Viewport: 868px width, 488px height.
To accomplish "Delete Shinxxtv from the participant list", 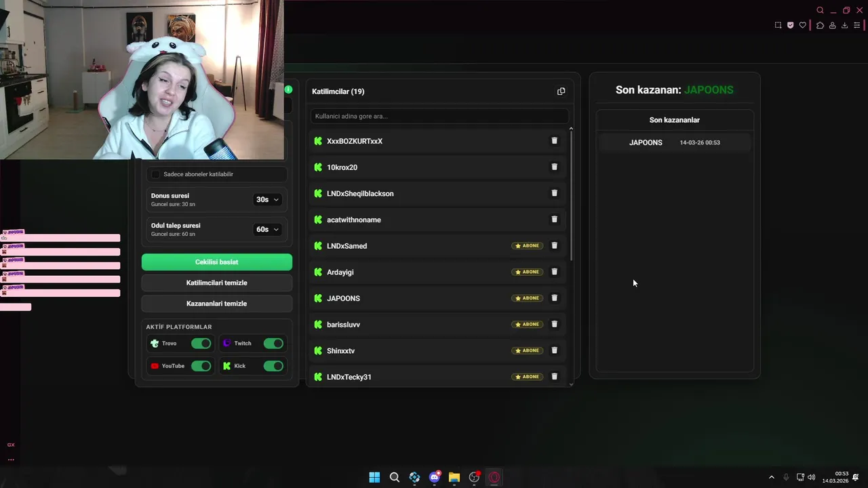I will point(554,350).
